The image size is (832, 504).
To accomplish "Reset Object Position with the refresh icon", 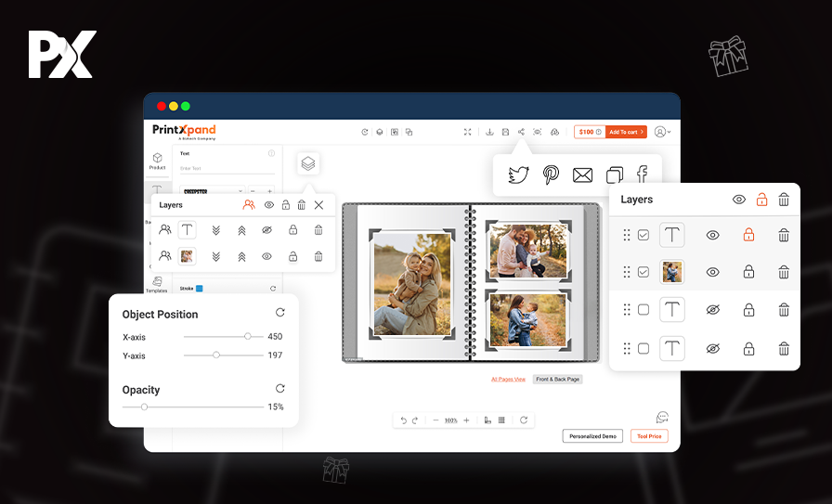I will pos(280,313).
